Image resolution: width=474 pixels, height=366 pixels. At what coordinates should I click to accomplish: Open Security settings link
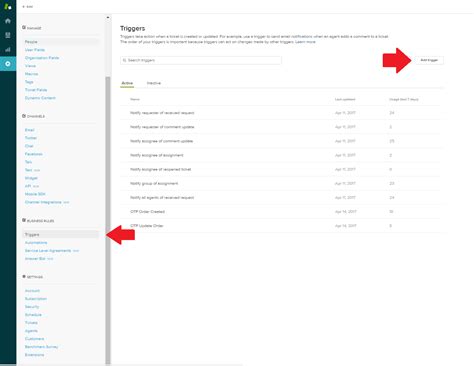[32, 307]
